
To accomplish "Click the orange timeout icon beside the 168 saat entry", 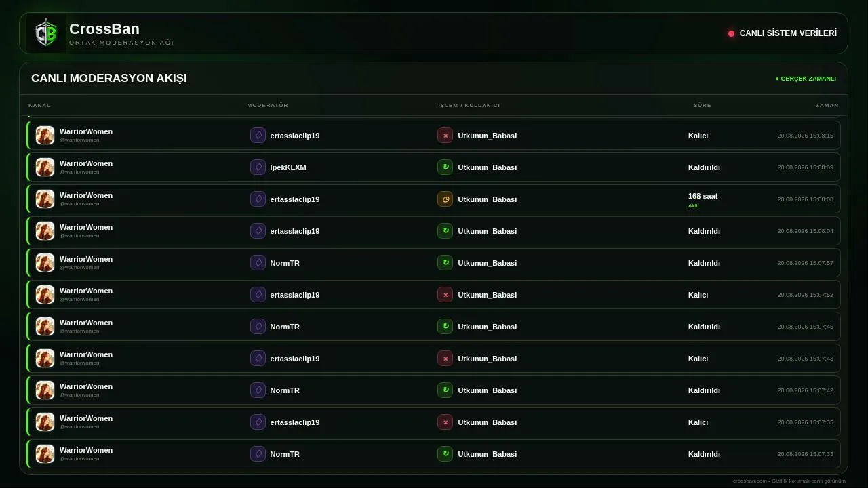I will click(x=445, y=199).
